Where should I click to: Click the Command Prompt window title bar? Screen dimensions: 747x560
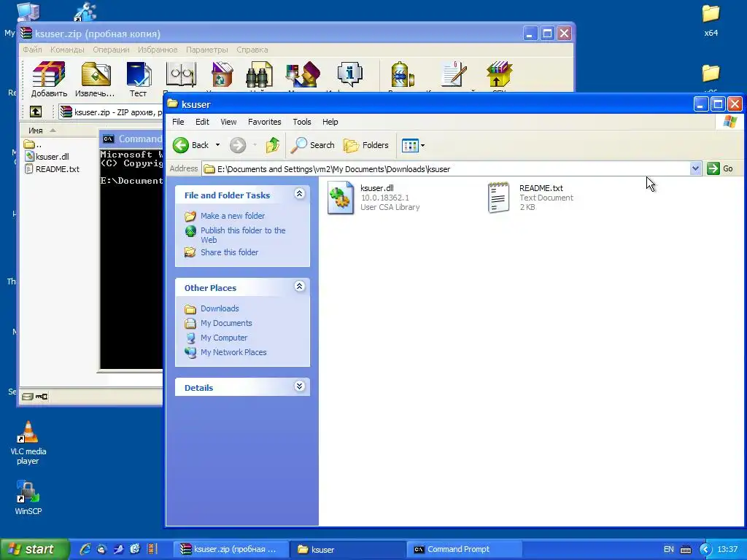(131, 139)
